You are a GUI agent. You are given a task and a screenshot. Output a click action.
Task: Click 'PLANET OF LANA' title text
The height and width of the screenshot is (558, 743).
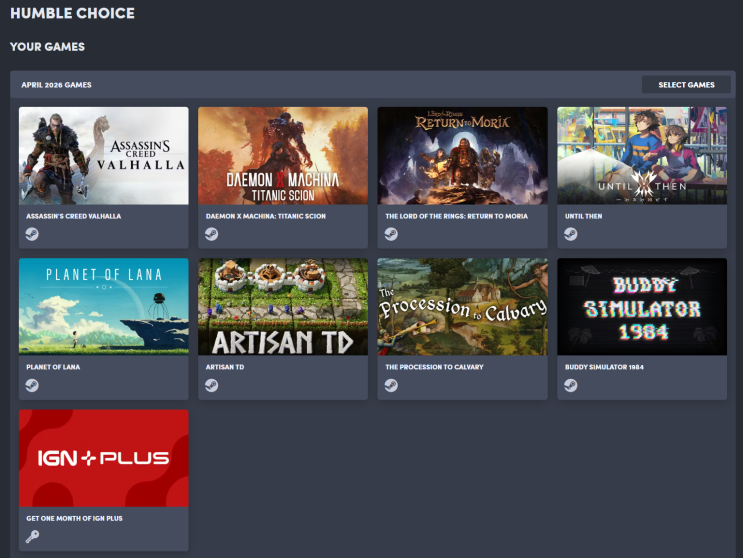coord(53,367)
